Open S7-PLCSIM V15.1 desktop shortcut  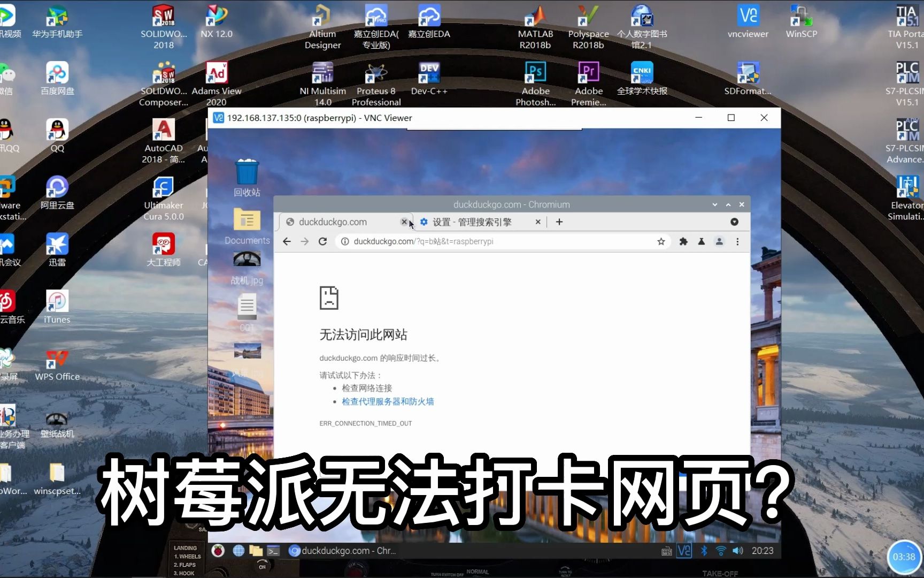tap(907, 84)
